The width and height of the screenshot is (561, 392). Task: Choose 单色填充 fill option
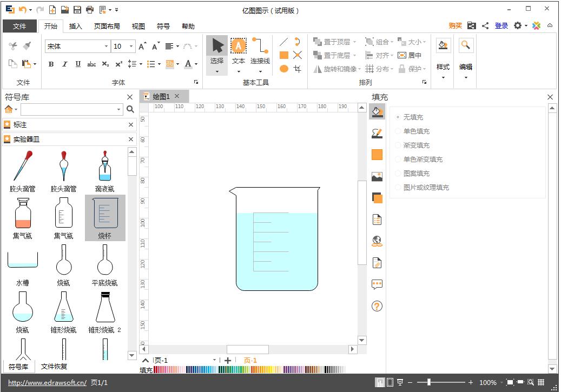coord(399,131)
